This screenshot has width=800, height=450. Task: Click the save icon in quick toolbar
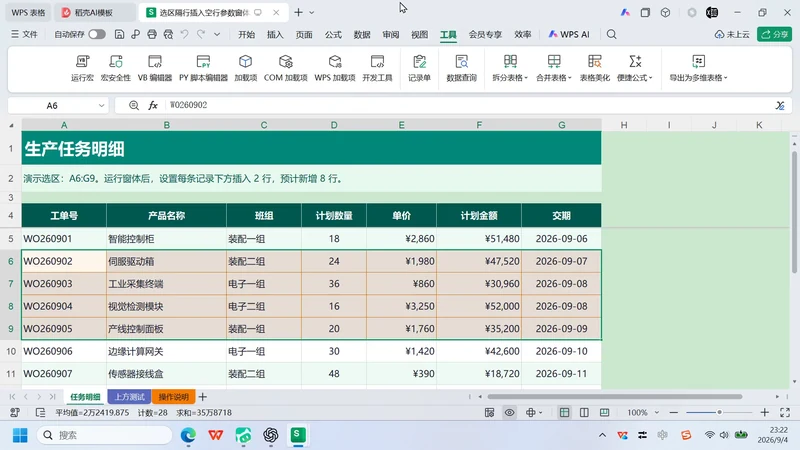[x=119, y=34]
